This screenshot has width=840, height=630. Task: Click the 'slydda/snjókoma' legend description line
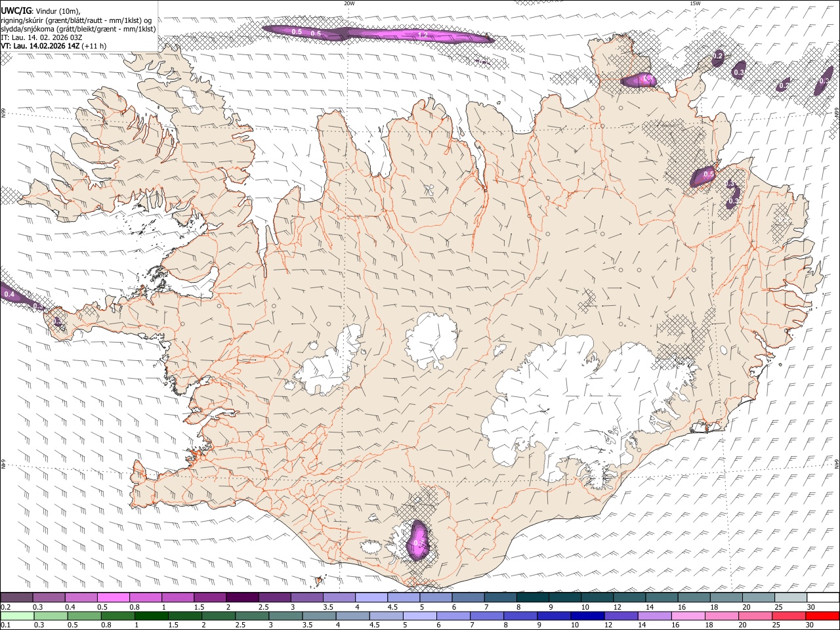[78, 29]
